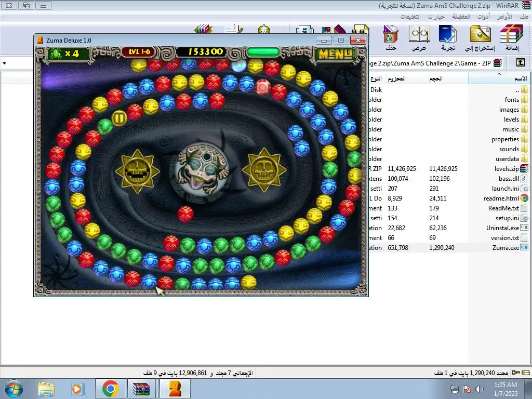This screenshot has height=399, width=532.
Task: Click the Chrome icon beside readme.html
Action: point(524,198)
